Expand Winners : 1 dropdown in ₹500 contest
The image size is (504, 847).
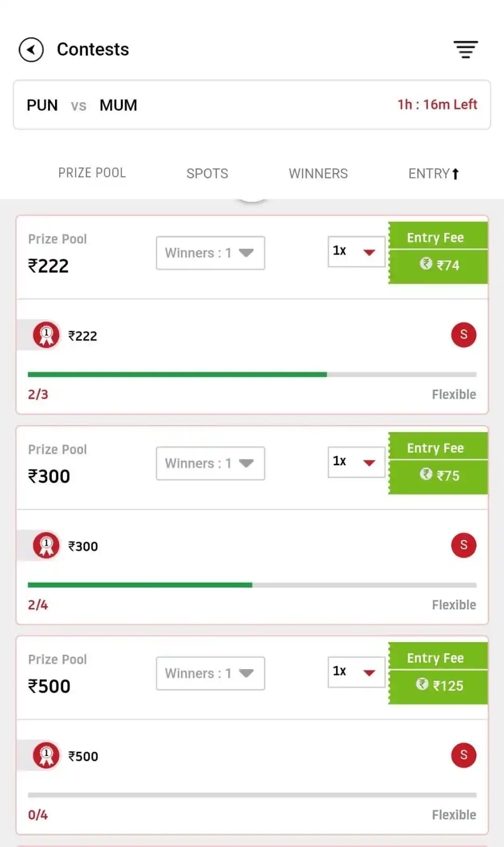point(210,673)
